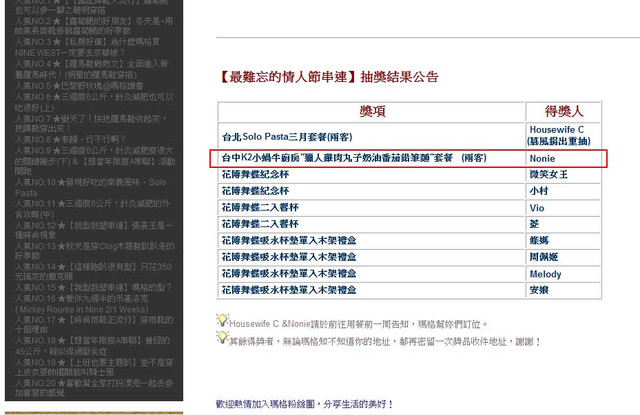640x415 pixels.
Task: Open the 人氣NO.5 巴黎野玫瑰 post link
Action: pos(79,86)
